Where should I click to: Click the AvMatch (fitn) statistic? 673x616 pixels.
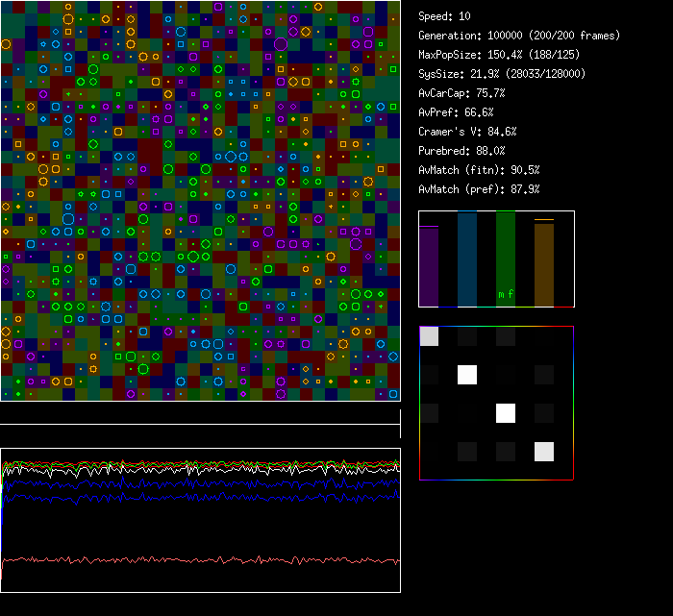tap(479, 170)
